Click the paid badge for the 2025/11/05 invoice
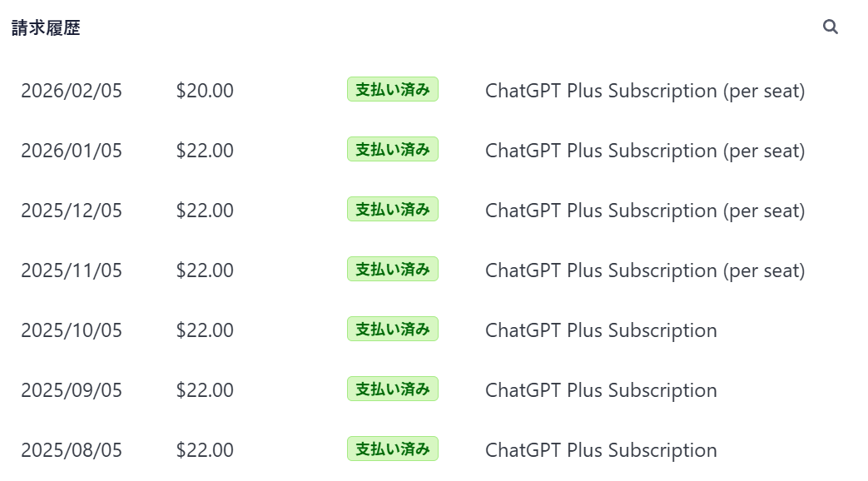868x481 pixels. pyautogui.click(x=392, y=270)
